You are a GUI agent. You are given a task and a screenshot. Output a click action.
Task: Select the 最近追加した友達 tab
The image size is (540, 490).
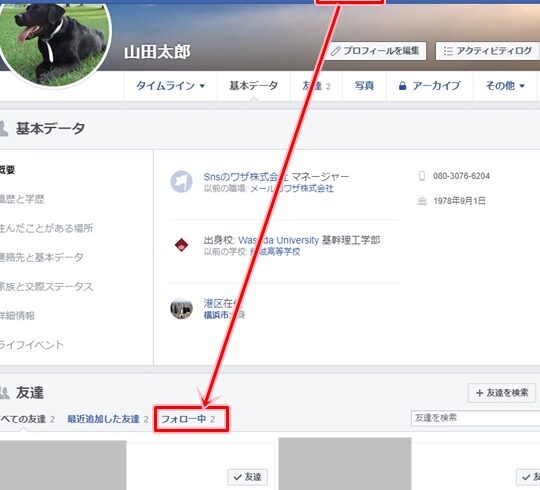107,419
